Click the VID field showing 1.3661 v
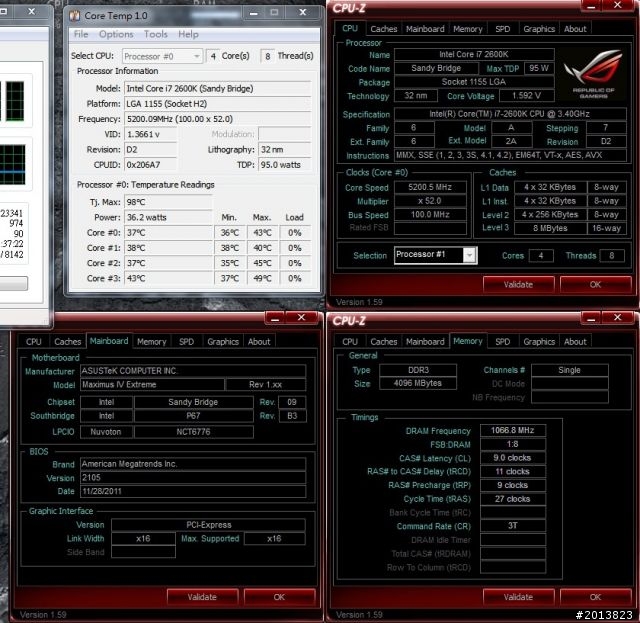640x623 pixels. (151, 134)
